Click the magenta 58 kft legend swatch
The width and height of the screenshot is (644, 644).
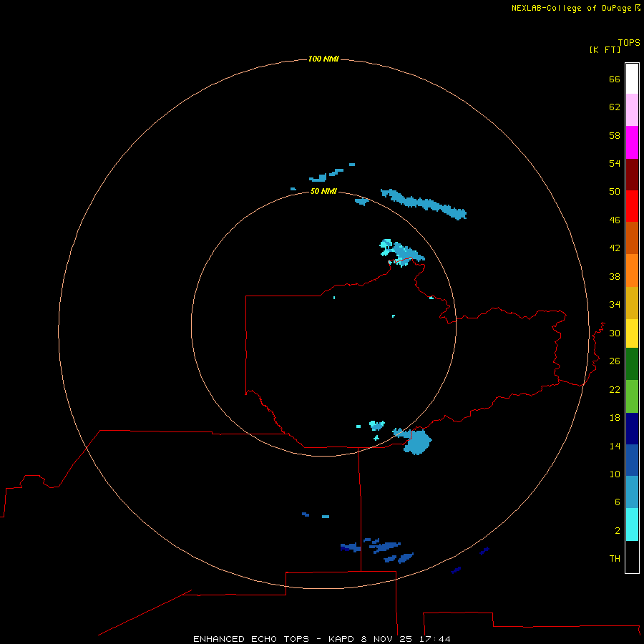click(x=632, y=142)
